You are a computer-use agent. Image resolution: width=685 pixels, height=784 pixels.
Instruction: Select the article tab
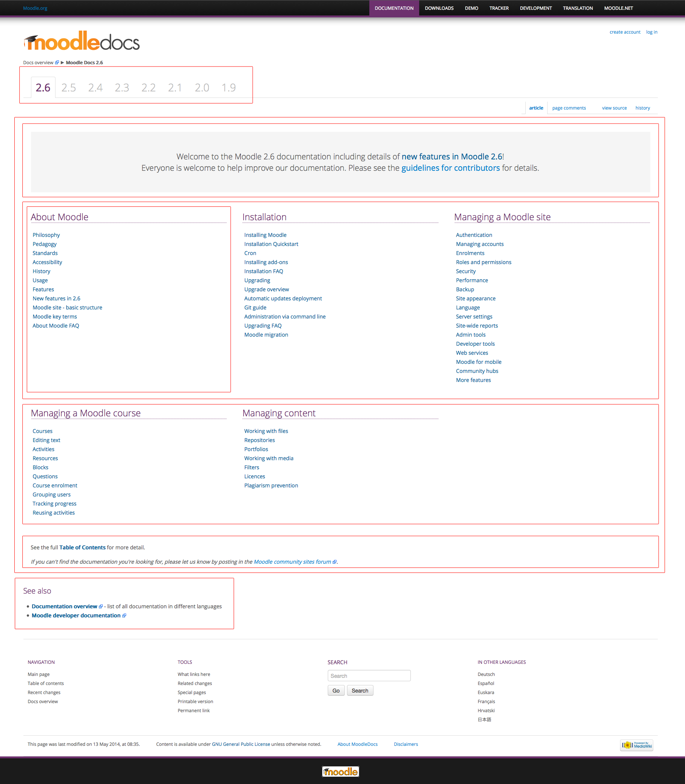click(536, 108)
